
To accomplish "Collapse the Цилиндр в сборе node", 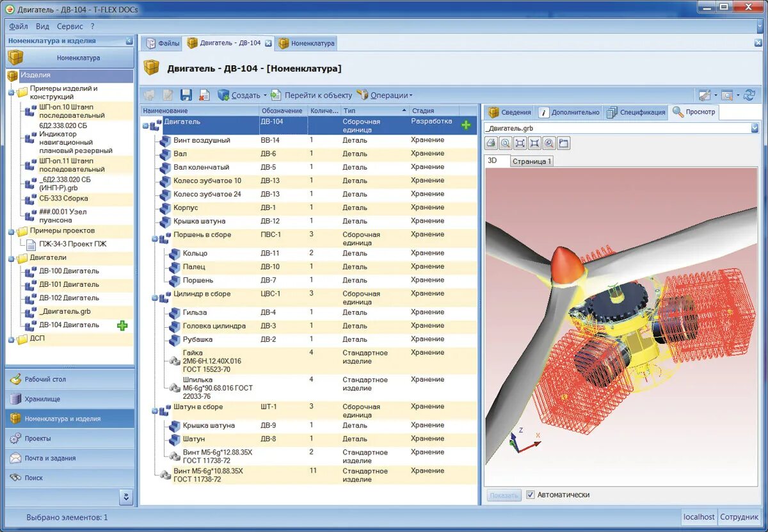I will click(154, 298).
